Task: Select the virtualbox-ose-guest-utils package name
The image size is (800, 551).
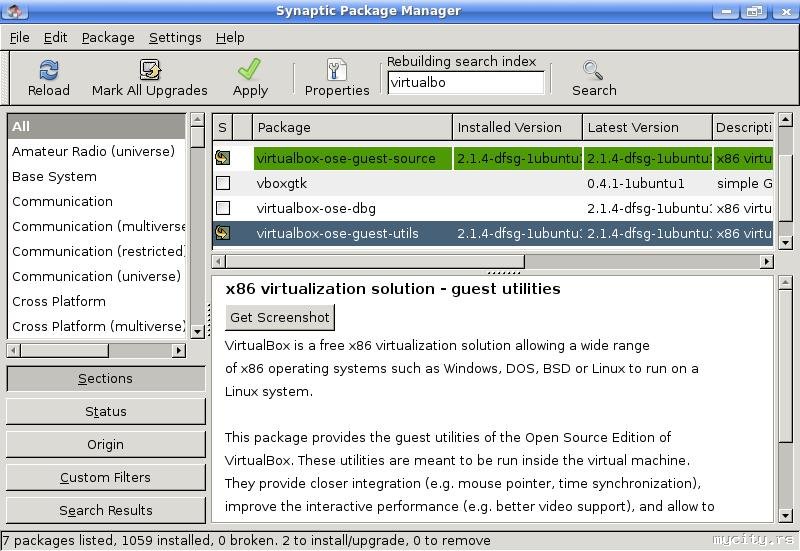Action: coord(337,233)
